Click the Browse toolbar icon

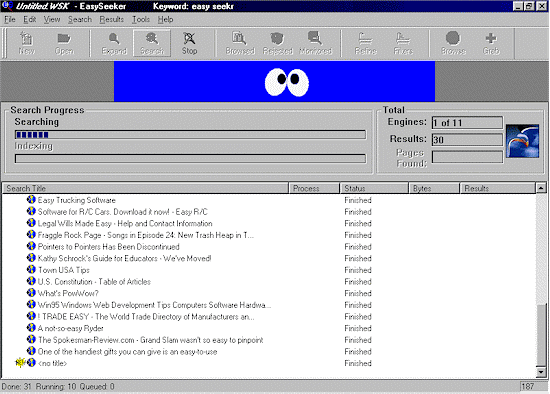click(453, 43)
